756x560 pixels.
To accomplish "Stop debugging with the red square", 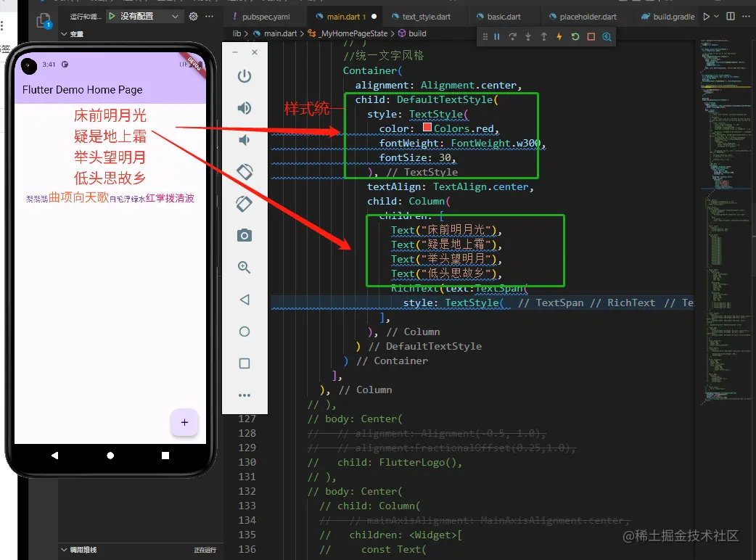I will [591, 36].
